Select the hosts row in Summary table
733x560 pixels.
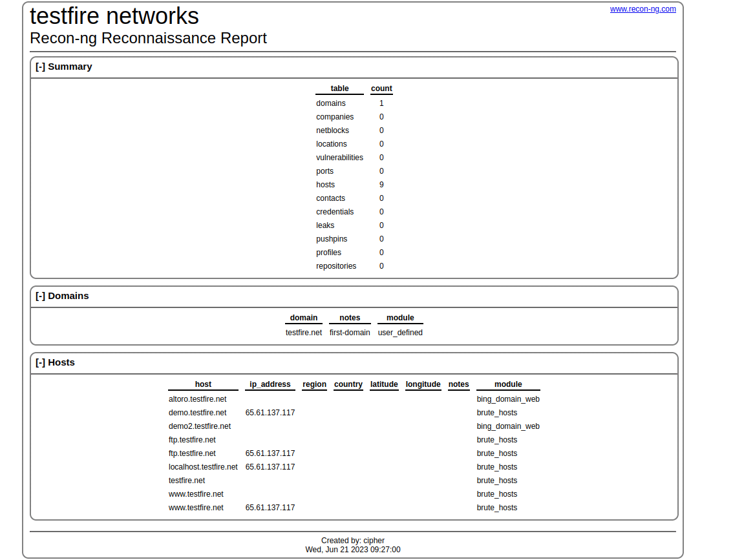tap(325, 184)
